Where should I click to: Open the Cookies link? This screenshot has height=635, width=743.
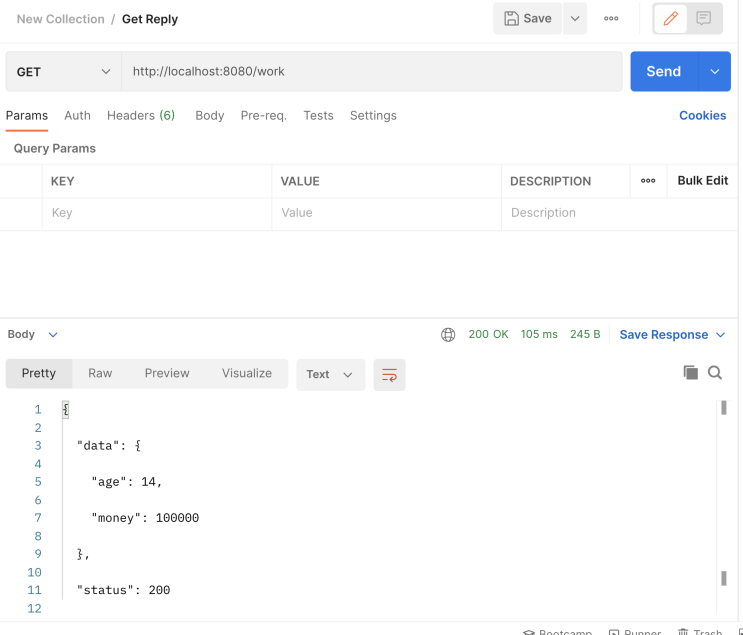coord(702,116)
